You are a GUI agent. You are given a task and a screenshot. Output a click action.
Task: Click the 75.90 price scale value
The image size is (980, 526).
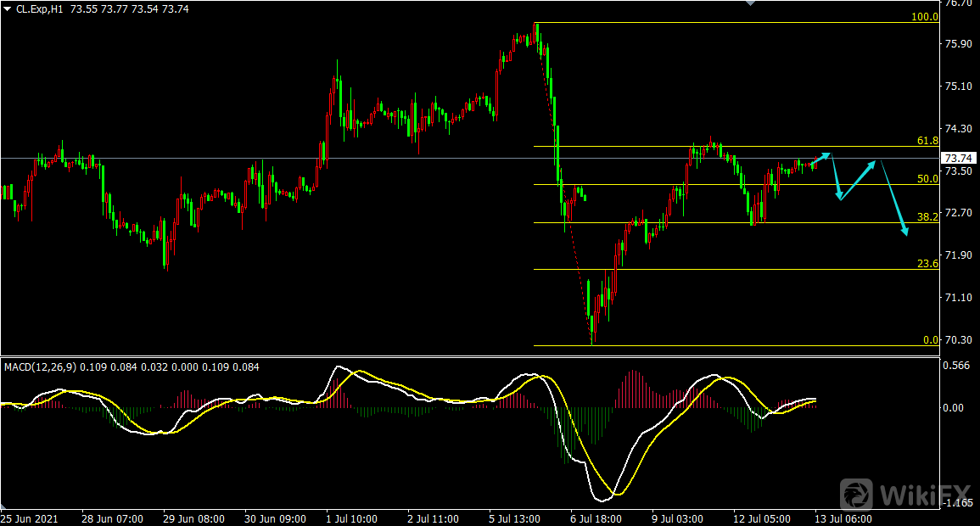[957, 44]
